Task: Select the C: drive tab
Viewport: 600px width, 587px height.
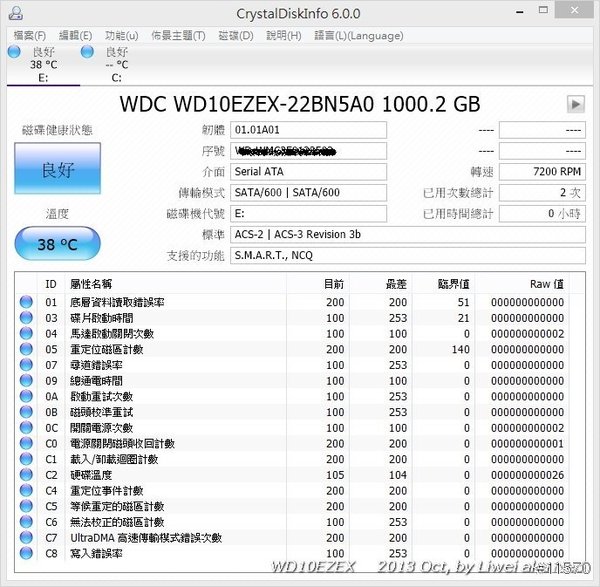Action: pyautogui.click(x=116, y=64)
